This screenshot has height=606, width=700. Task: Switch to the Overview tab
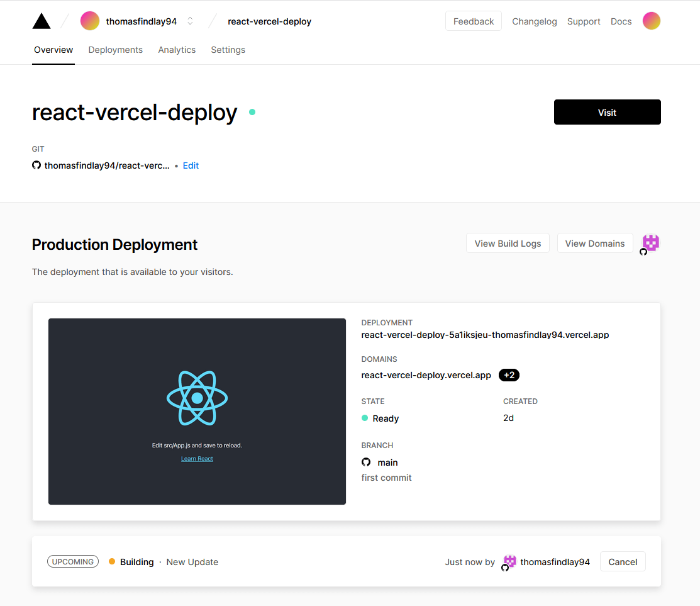point(53,50)
